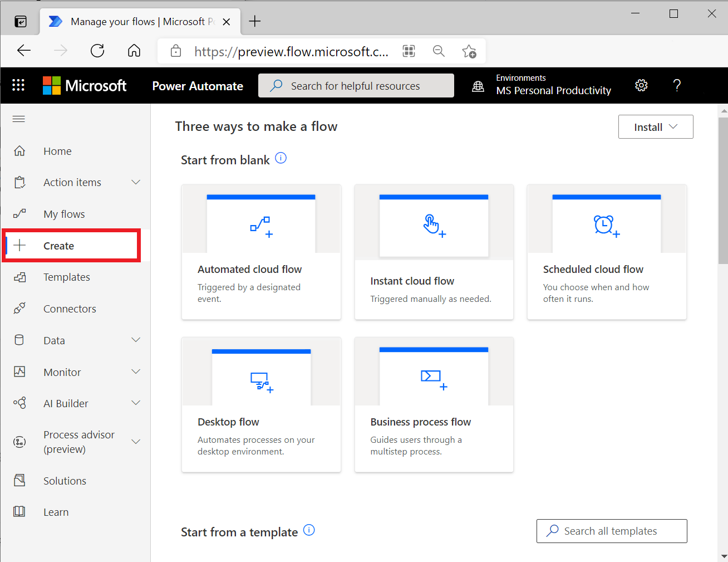The width and height of the screenshot is (728, 562).
Task: Click the Home house icon in sidebar
Action: (19, 151)
